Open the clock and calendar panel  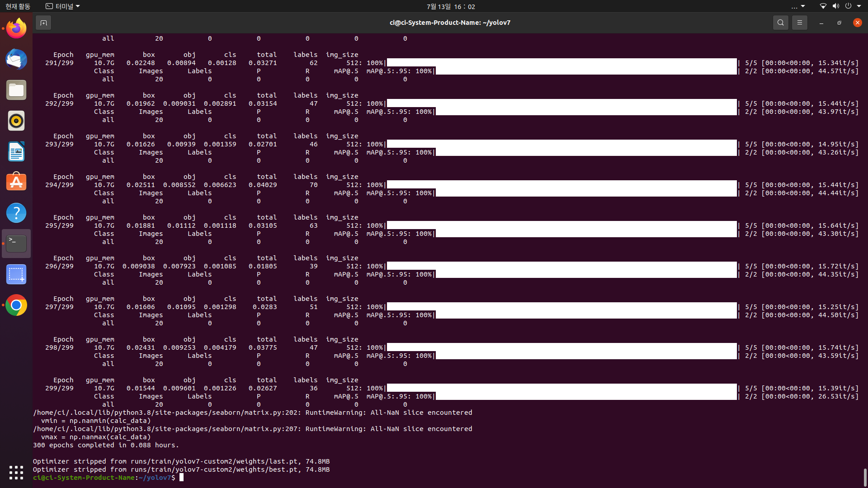451,6
